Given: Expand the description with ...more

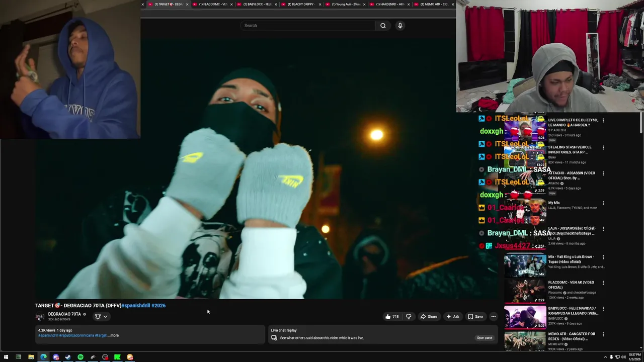Looking at the screenshot, I should (x=114, y=335).
